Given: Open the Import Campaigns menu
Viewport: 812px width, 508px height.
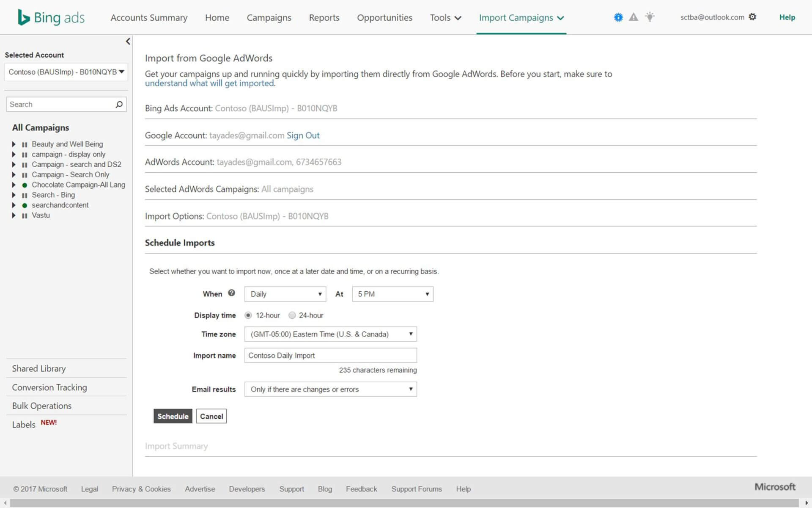Looking at the screenshot, I should coord(521,18).
